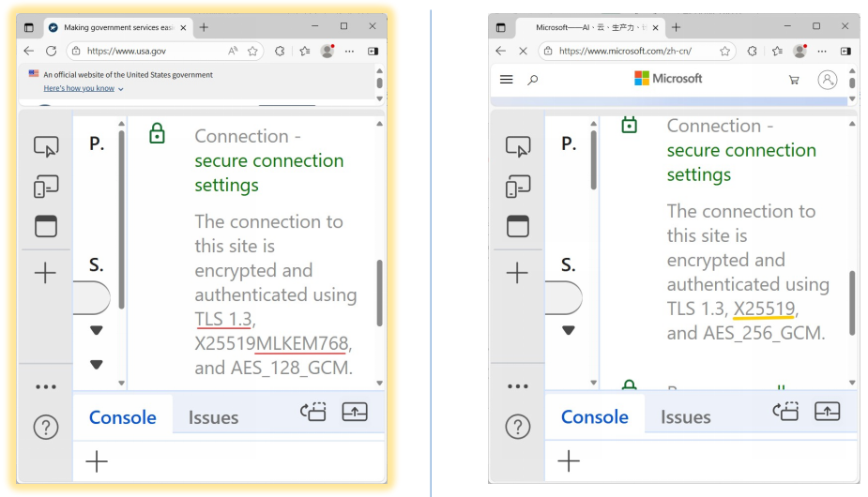Open customize DevTools ellipsis in left window
Image resolution: width=868 pixels, height=497 pixels.
point(45,386)
